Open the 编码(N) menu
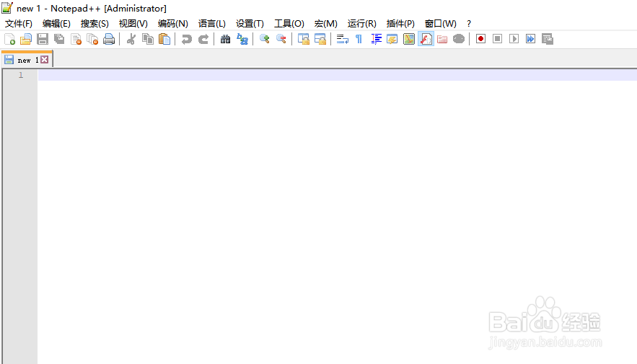The height and width of the screenshot is (364, 637). click(x=172, y=24)
